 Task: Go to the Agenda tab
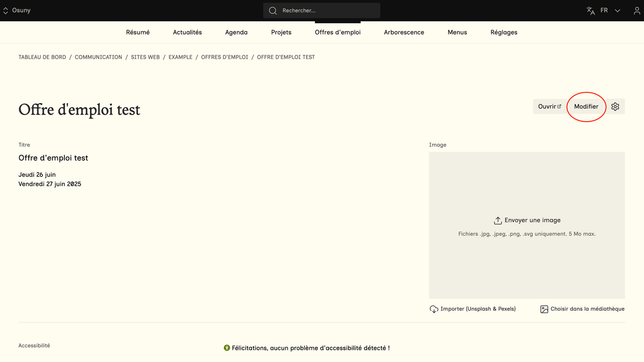click(x=236, y=32)
